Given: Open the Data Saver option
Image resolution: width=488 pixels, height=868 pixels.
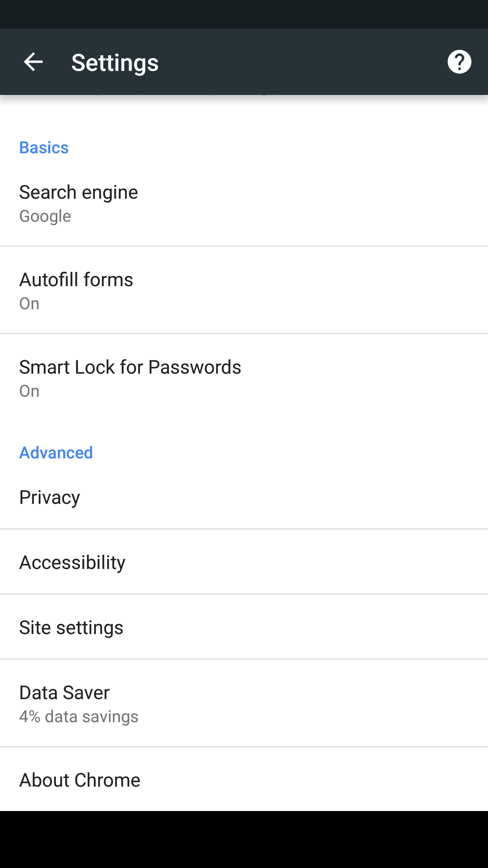Looking at the screenshot, I should tap(64, 693).
